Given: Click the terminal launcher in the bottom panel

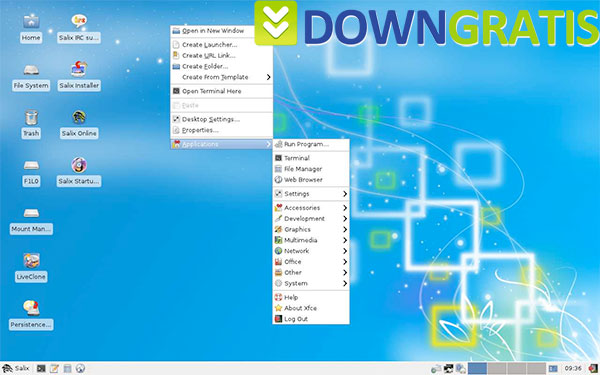Looking at the screenshot, I should [41, 368].
